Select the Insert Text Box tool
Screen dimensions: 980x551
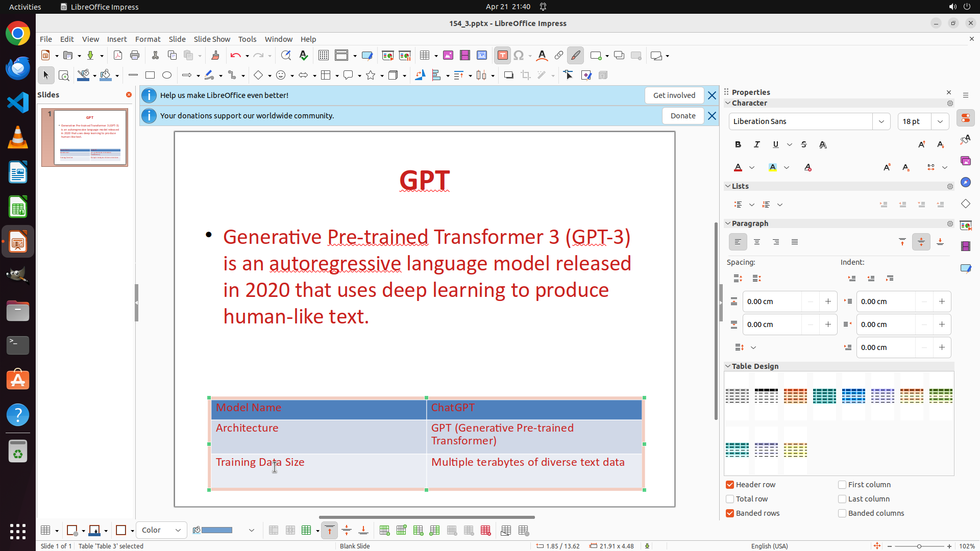pos(502,56)
